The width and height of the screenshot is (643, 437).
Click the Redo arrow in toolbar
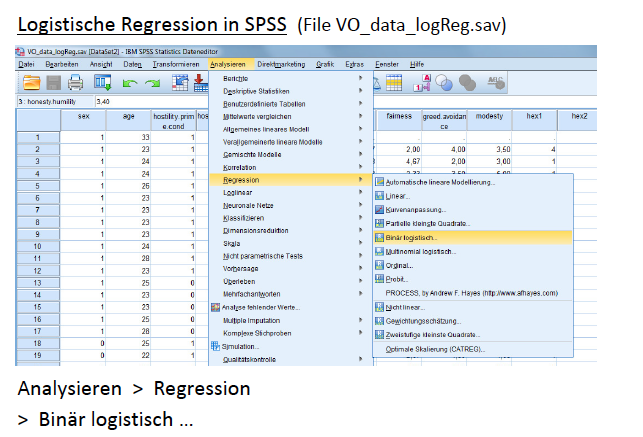point(153,84)
